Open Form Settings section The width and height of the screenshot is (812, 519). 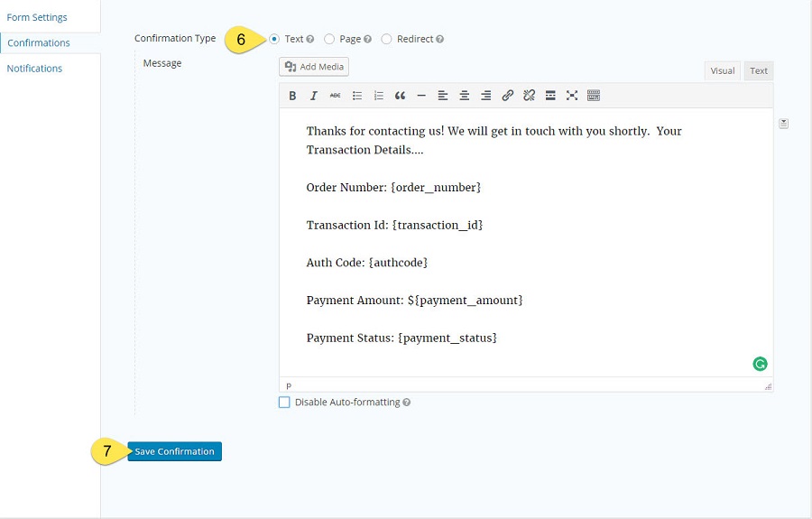coord(37,17)
